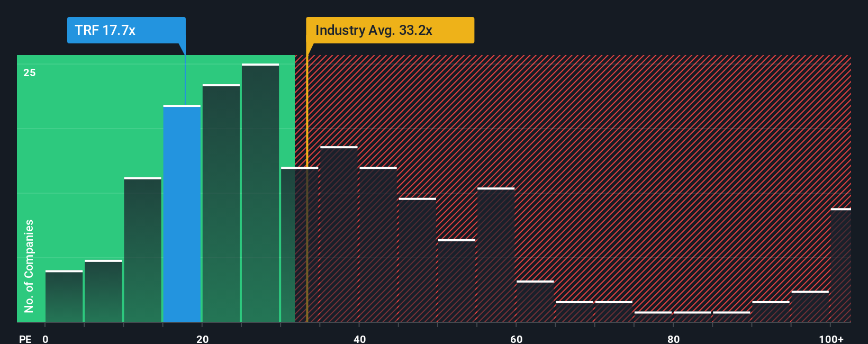Click the PE axis title

coord(25,339)
